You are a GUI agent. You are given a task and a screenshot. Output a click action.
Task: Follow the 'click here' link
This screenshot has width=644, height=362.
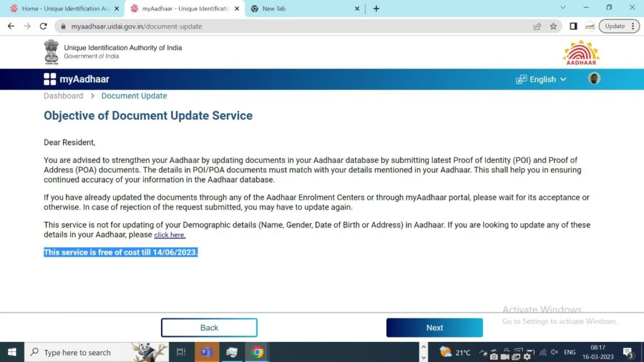170,235
